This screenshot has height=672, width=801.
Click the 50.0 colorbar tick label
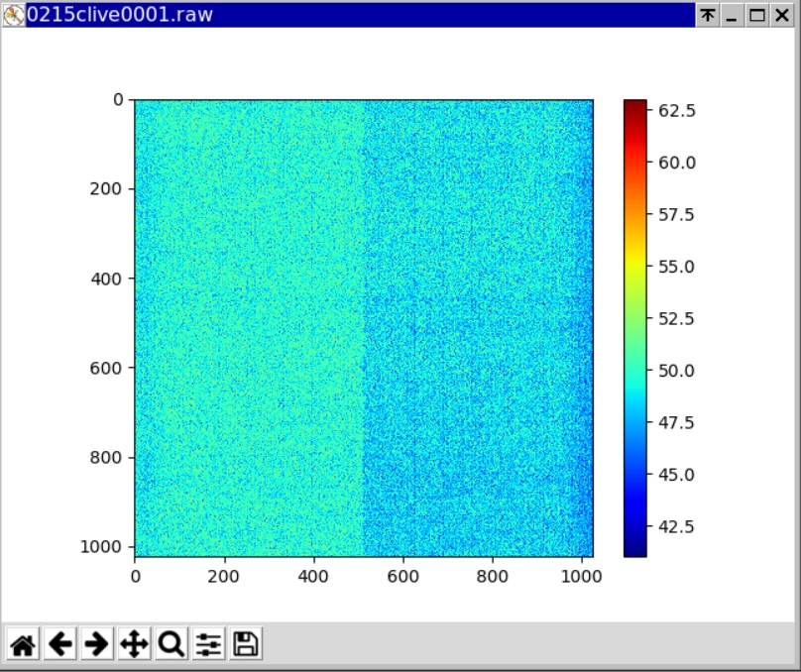pyautogui.click(x=678, y=371)
